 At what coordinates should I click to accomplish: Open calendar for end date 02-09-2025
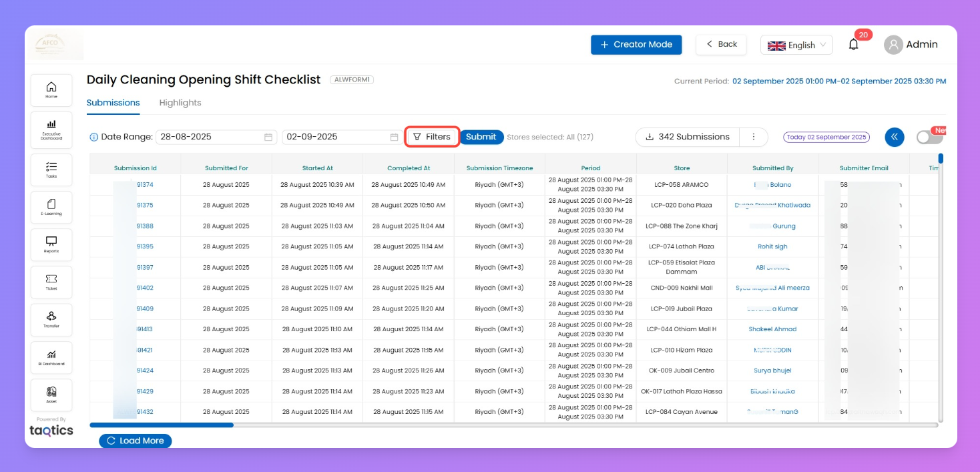click(394, 137)
